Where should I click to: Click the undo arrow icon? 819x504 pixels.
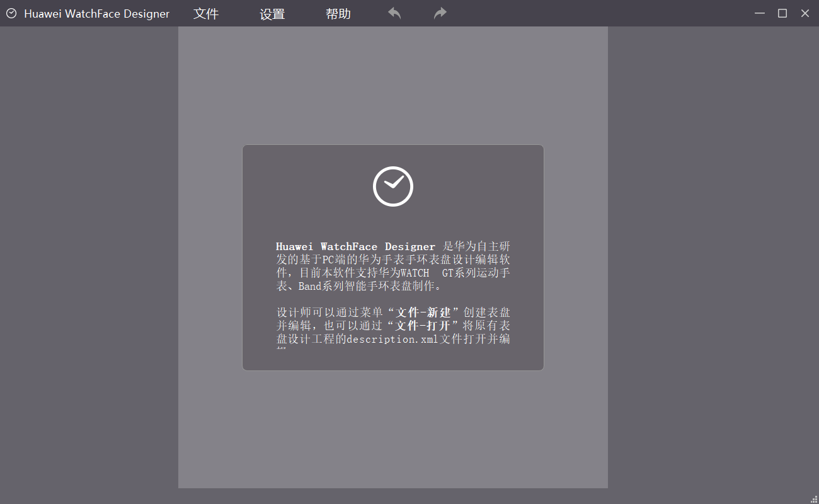tap(394, 13)
